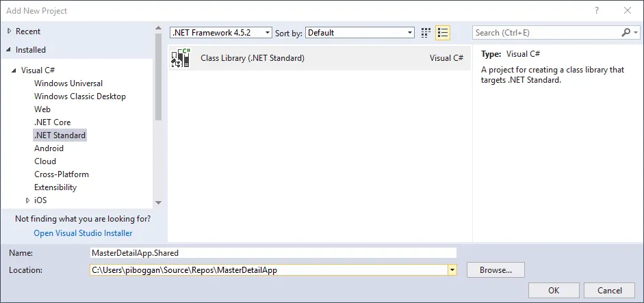Click the search magnifier icon

coord(626,32)
